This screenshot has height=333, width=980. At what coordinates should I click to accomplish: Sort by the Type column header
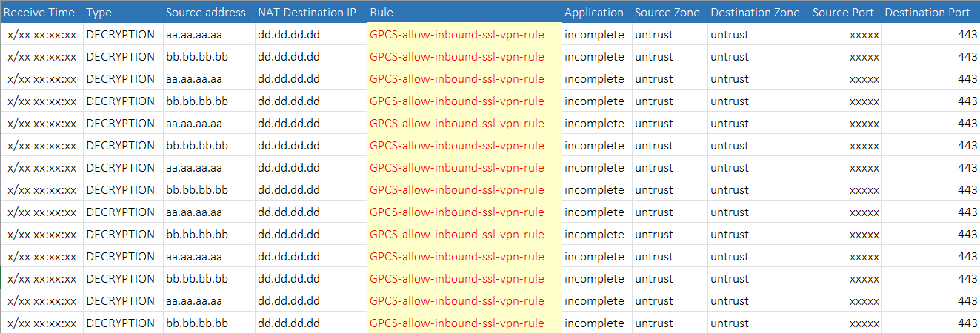tap(99, 12)
